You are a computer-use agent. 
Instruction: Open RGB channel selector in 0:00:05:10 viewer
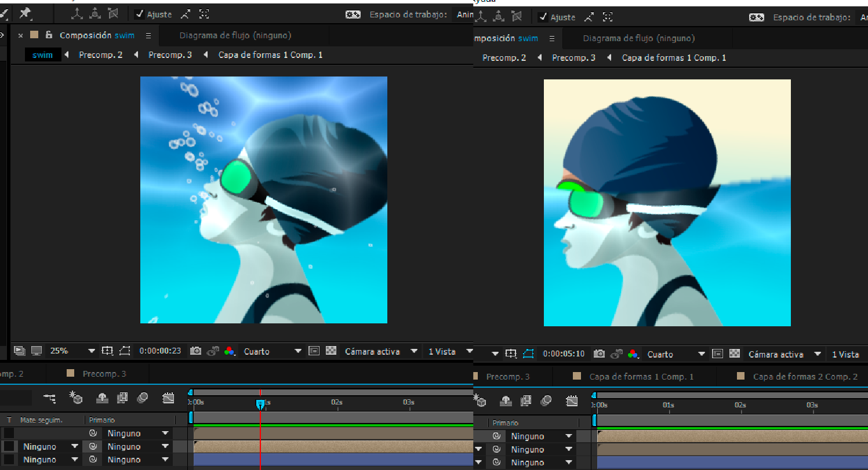click(x=633, y=354)
